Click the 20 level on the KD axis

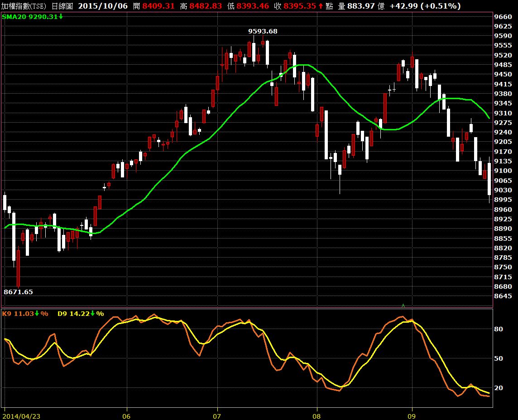[499, 388]
